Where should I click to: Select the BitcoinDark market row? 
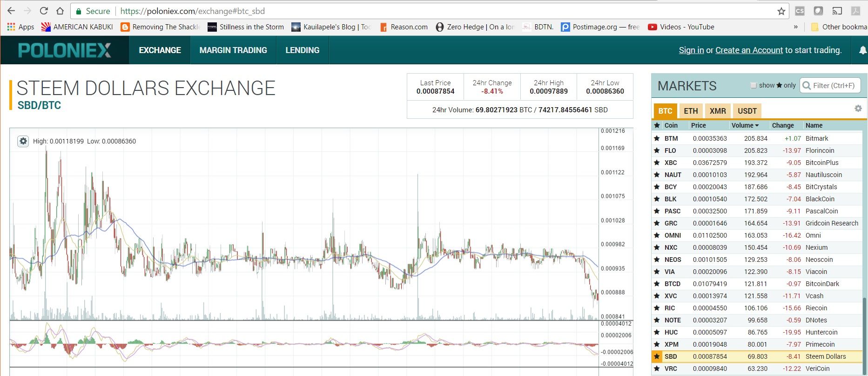757,284
